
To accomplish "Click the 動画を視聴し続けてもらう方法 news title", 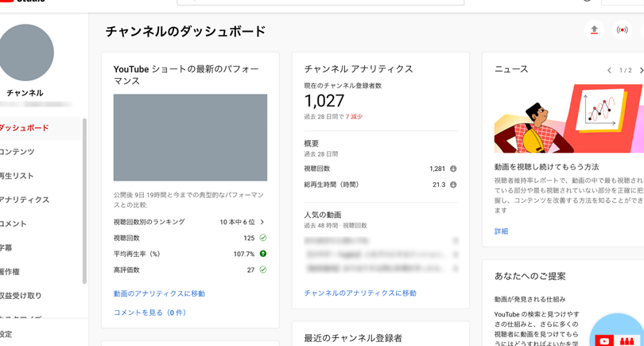I will click(x=546, y=167).
